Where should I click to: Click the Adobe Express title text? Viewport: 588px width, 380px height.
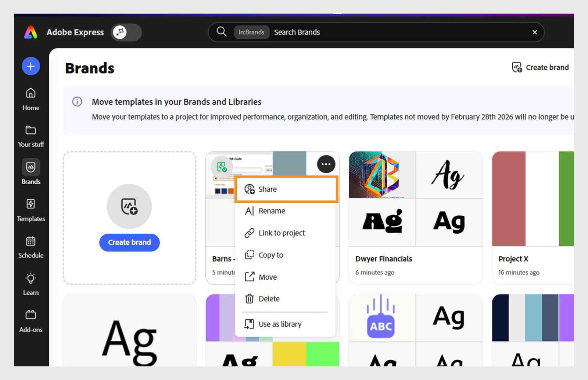coord(75,32)
